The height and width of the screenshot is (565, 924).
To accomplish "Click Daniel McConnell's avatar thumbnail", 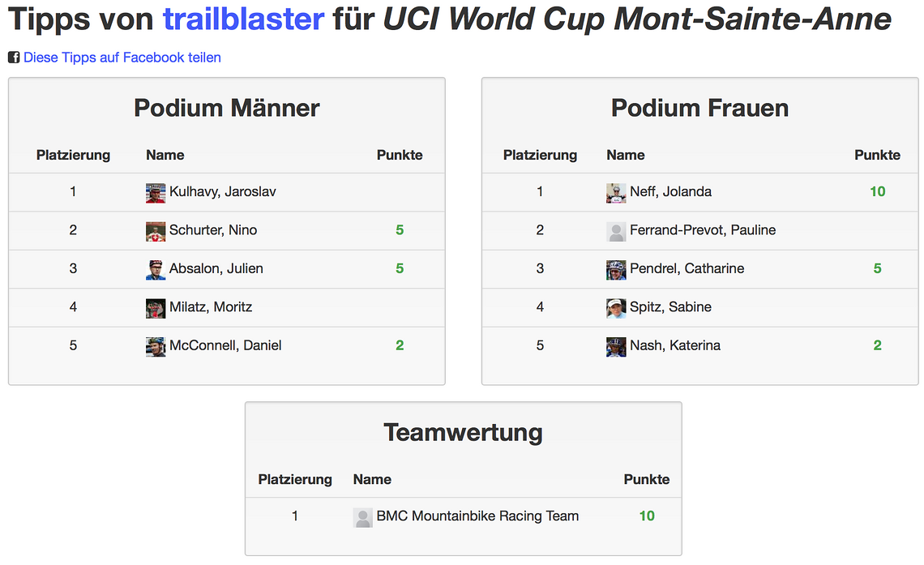I will (x=156, y=347).
